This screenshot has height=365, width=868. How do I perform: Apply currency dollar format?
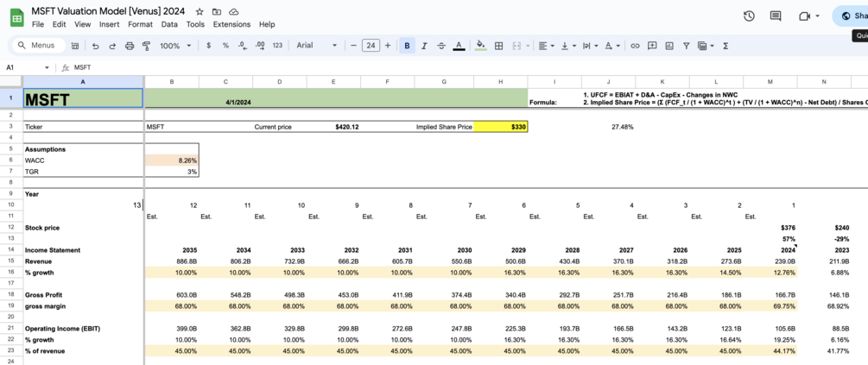(209, 46)
